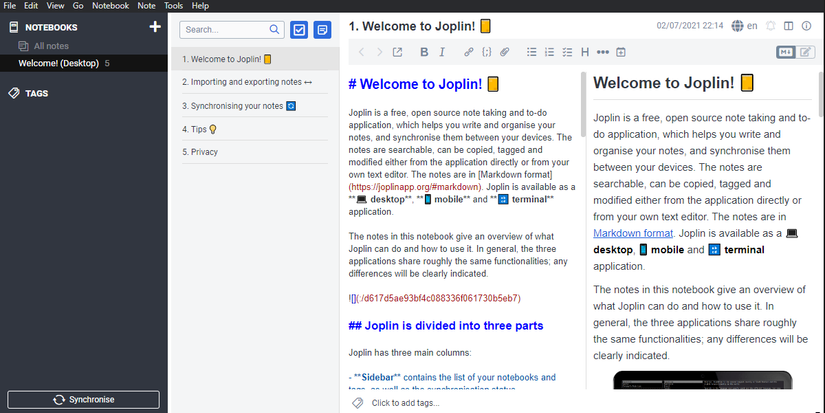
Task: Open the Notebook menu
Action: point(110,6)
